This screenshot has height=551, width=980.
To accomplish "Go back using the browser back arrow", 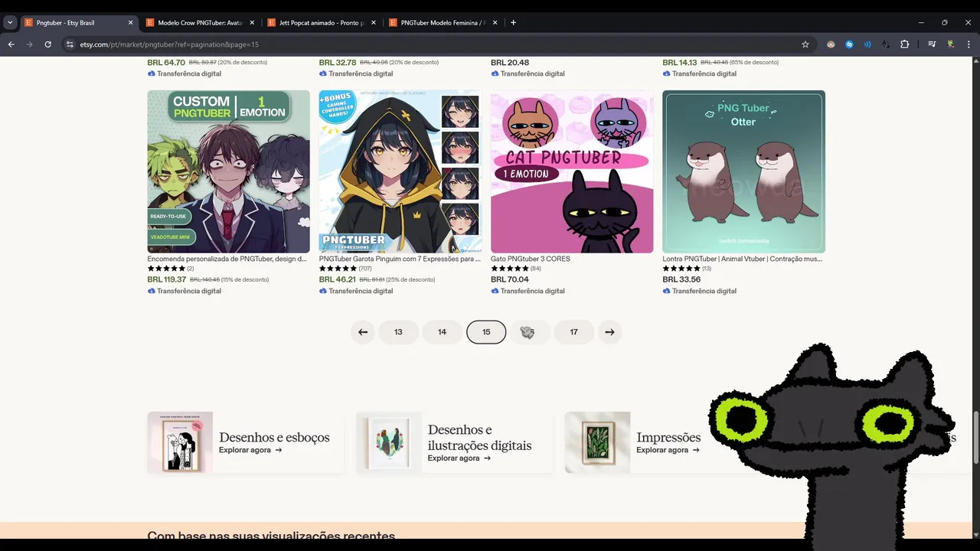I will 11,44.
